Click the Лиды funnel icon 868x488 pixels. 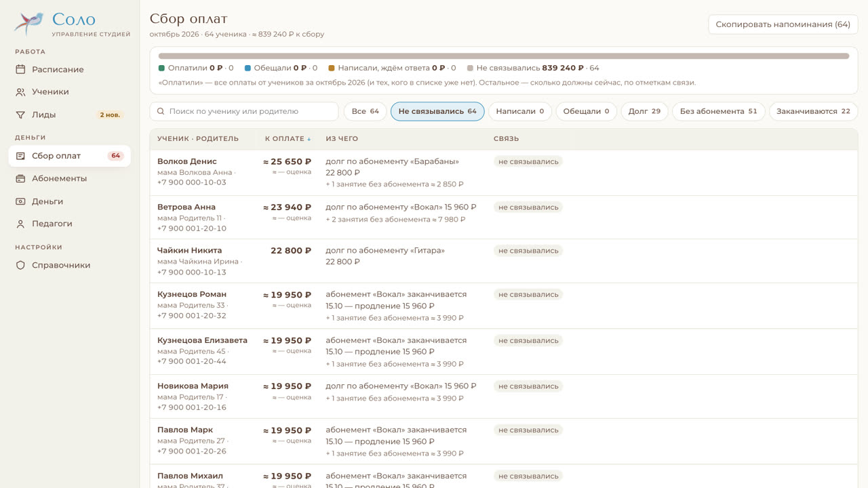pyautogui.click(x=20, y=115)
